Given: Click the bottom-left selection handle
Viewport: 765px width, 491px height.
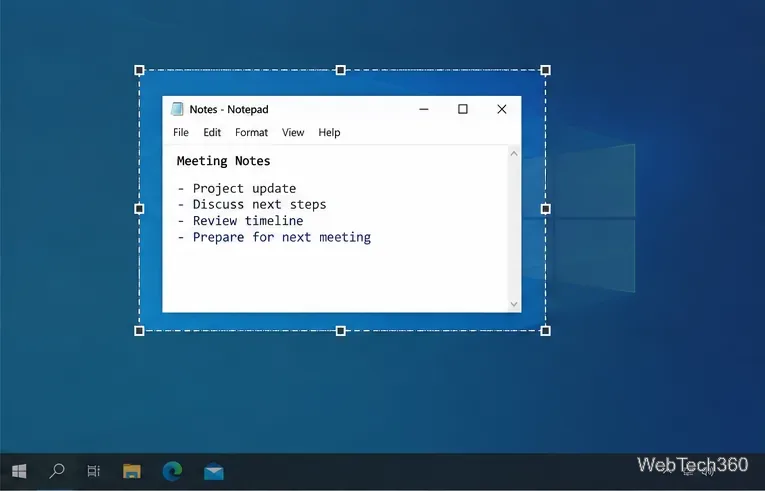Looking at the screenshot, I should [139, 331].
